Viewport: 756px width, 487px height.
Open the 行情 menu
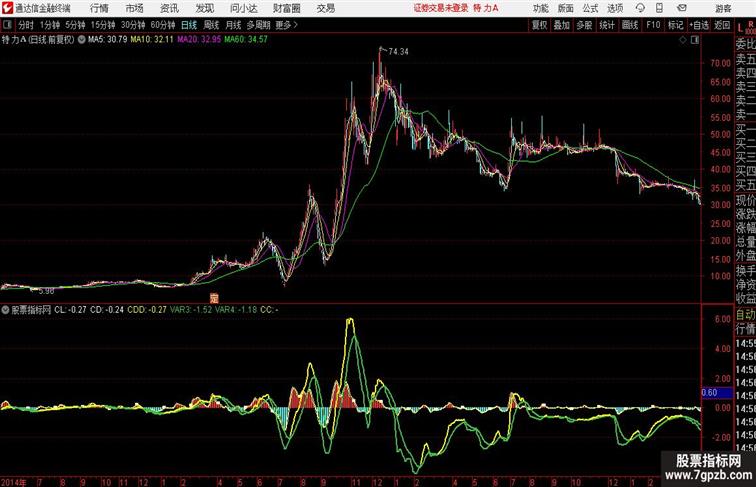[x=99, y=8]
